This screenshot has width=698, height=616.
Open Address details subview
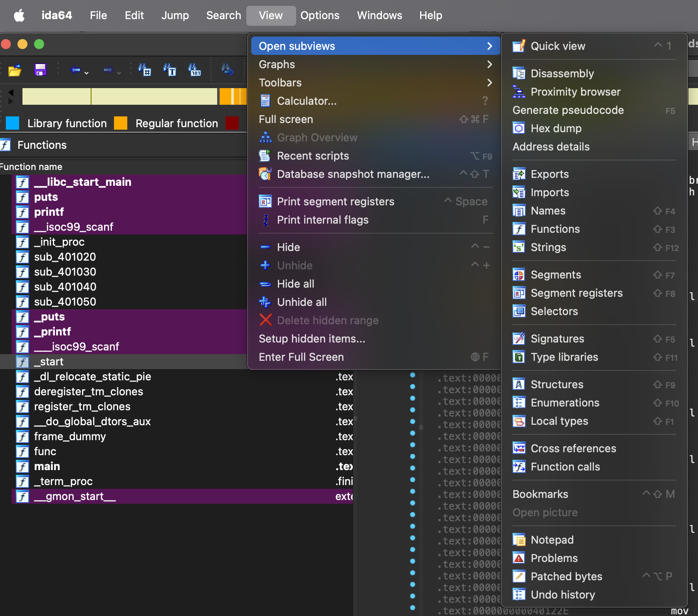click(594, 147)
